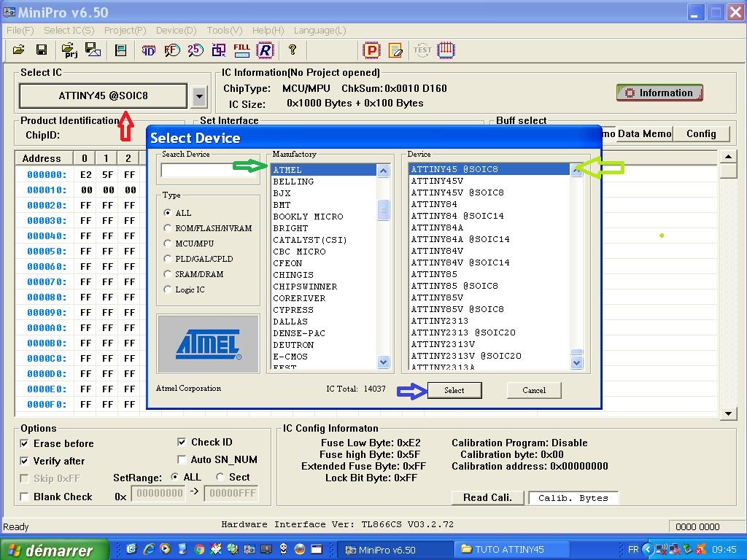747x560 pixels.
Task: Select the MCU/MPU type radio
Action: (x=167, y=244)
